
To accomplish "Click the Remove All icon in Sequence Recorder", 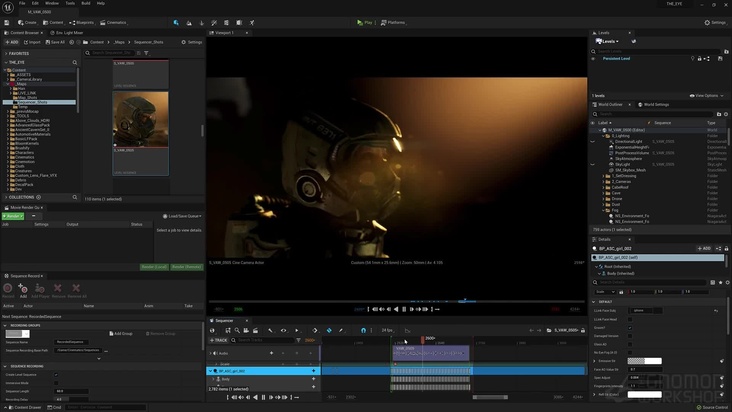I will tap(74, 288).
